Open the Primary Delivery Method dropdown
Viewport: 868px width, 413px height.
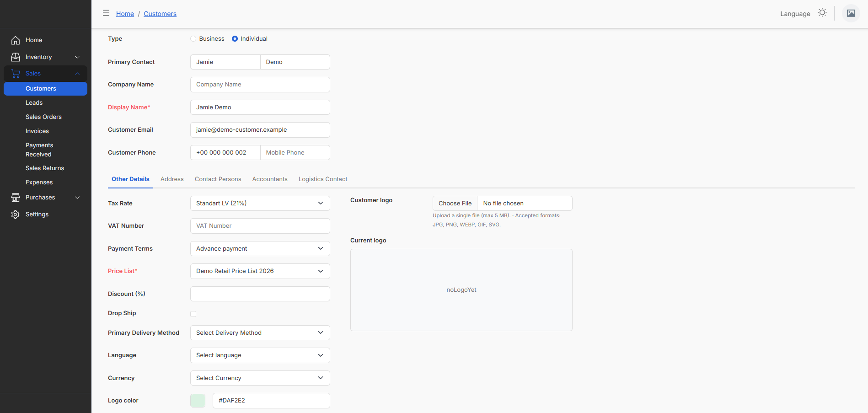pos(260,333)
